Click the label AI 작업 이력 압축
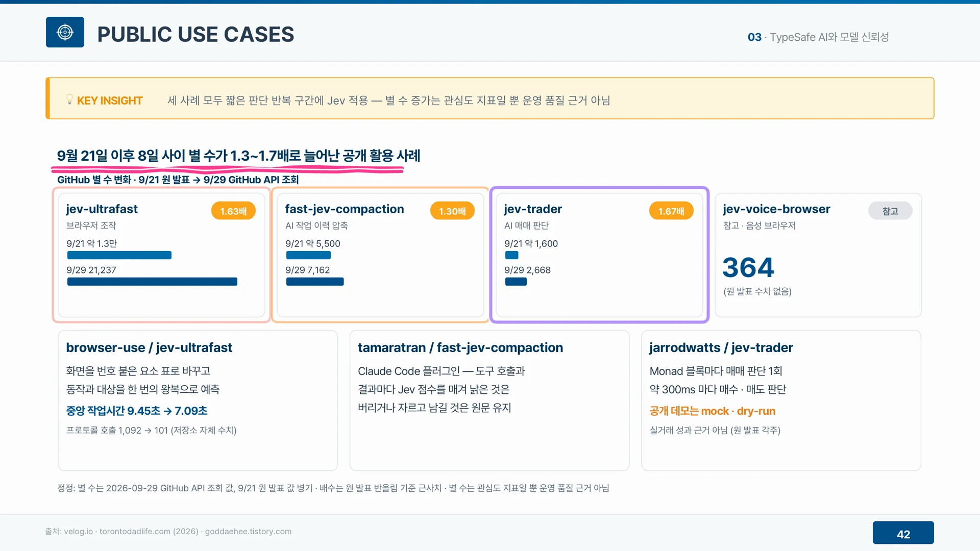This screenshot has height=551, width=980. point(316,226)
